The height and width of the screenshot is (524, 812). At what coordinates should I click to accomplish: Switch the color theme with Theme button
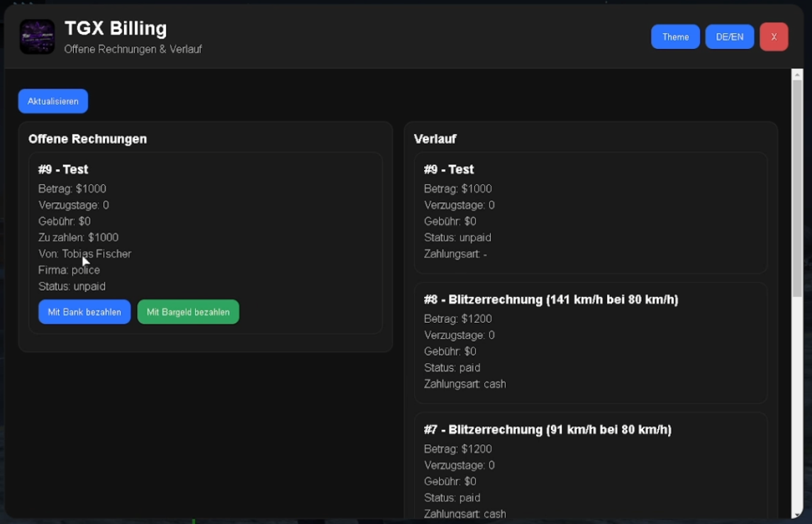pyautogui.click(x=675, y=37)
